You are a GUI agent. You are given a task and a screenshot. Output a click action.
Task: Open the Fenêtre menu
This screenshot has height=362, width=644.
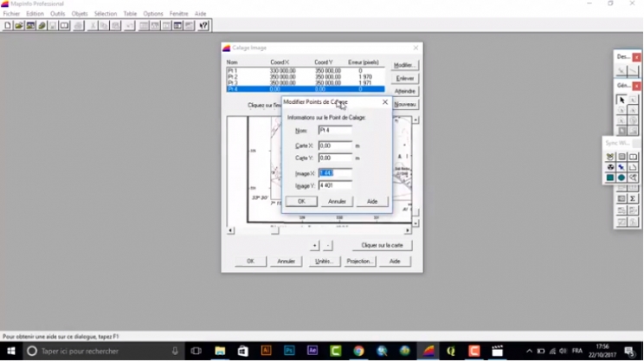[178, 14]
